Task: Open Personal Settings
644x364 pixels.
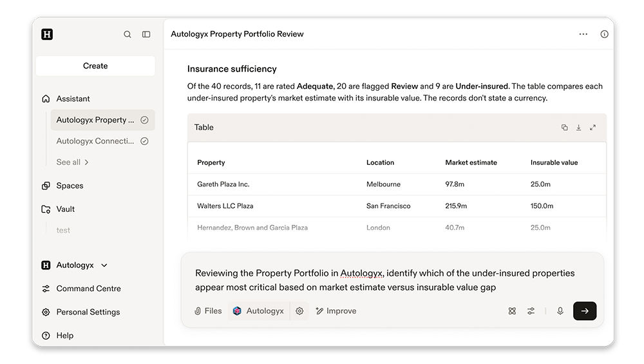Action: point(88,312)
